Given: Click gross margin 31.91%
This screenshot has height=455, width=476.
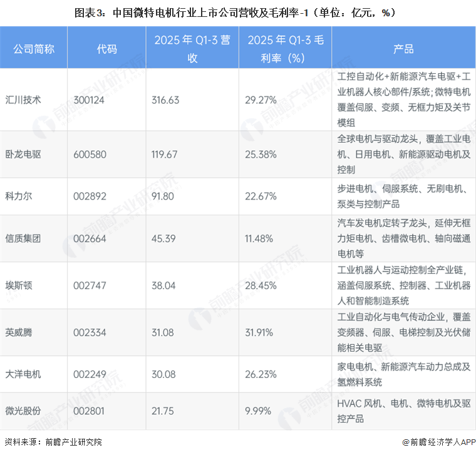Looking at the screenshot, I should click(x=259, y=332).
